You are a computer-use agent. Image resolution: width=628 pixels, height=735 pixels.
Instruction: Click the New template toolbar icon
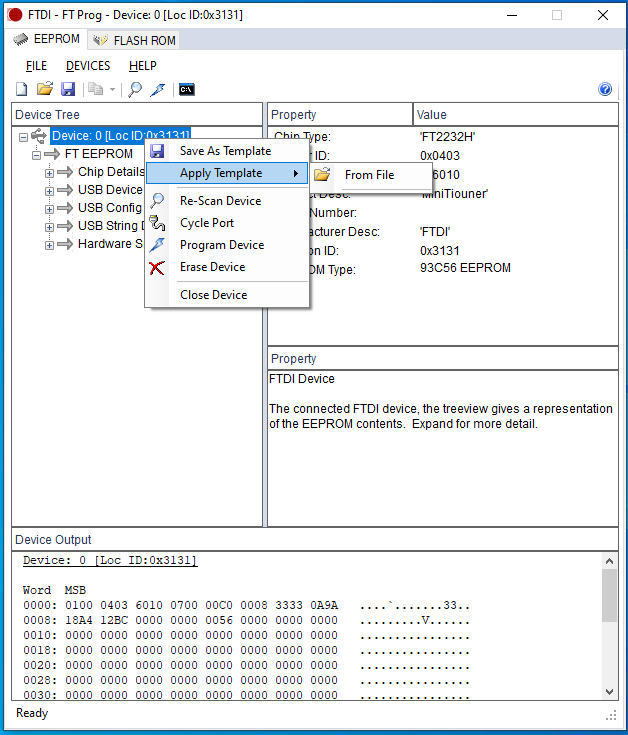point(22,89)
